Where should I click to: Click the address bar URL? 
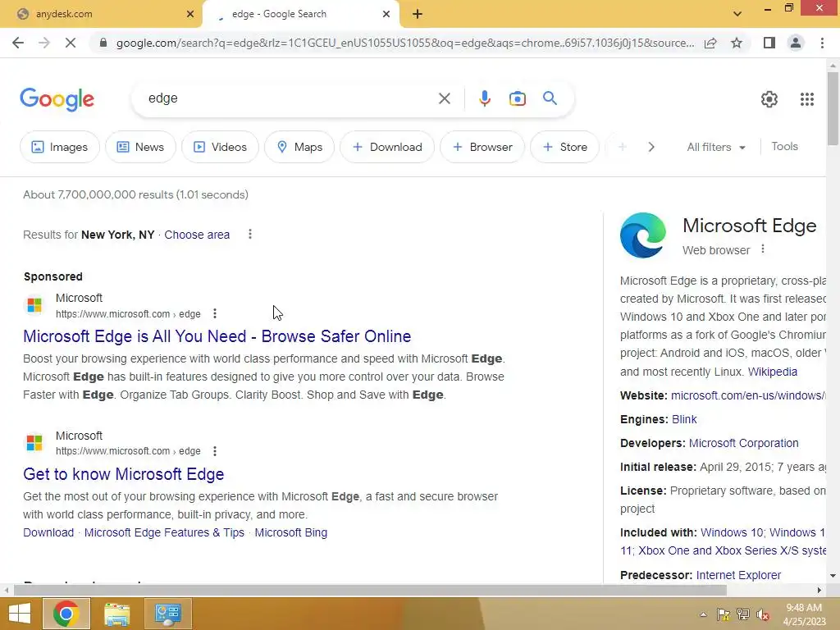pyautogui.click(x=405, y=43)
